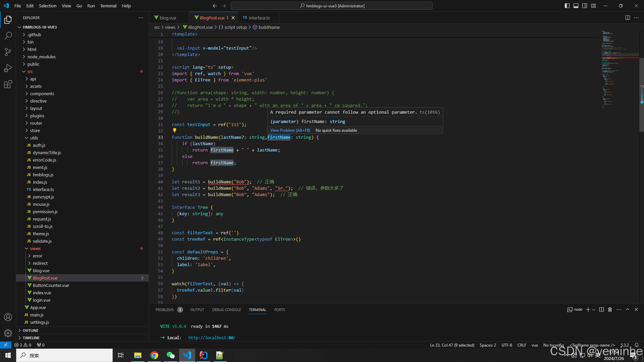Open the localhost:80 link in terminal
The height and width of the screenshot is (362, 644).
(212, 338)
